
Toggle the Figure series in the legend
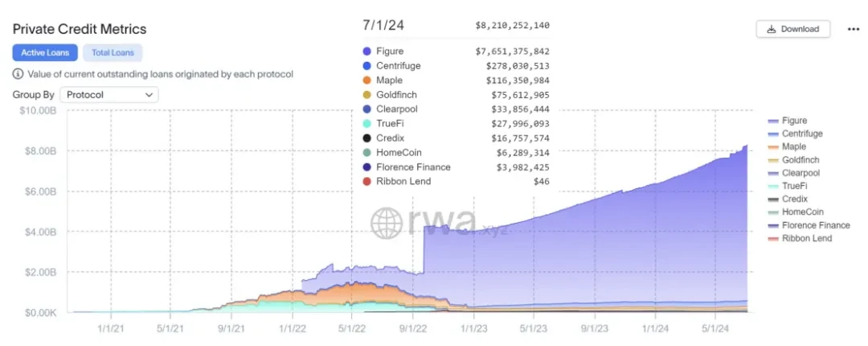pyautogui.click(x=794, y=121)
